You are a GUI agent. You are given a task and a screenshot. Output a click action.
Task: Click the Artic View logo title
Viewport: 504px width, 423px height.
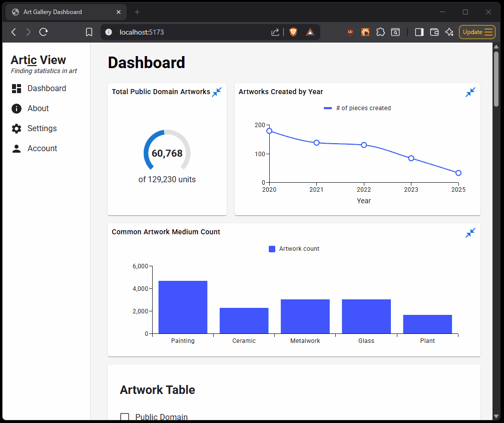click(39, 60)
